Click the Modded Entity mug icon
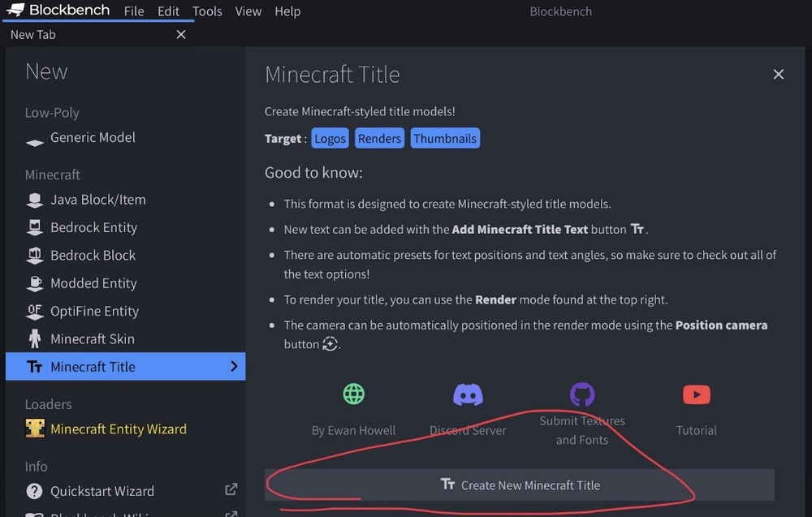The image size is (812, 517). pyautogui.click(x=35, y=283)
